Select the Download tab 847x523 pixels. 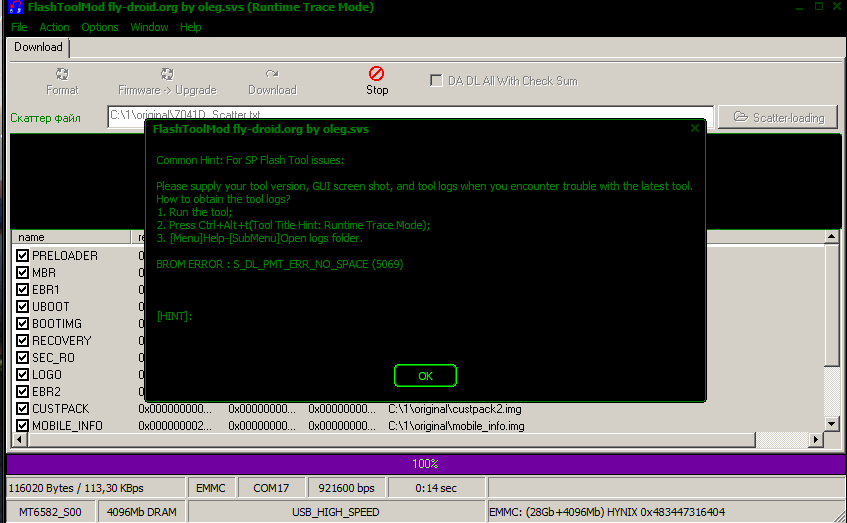(38, 47)
